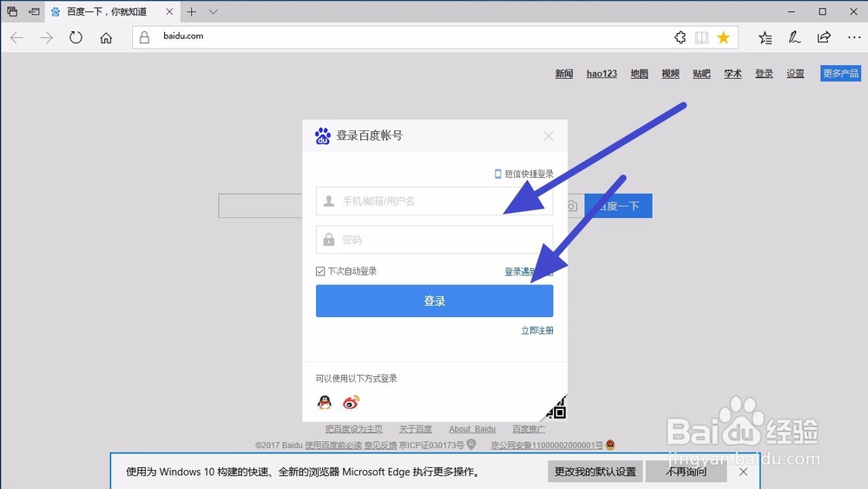Click the 意见反馈 link

(380, 446)
